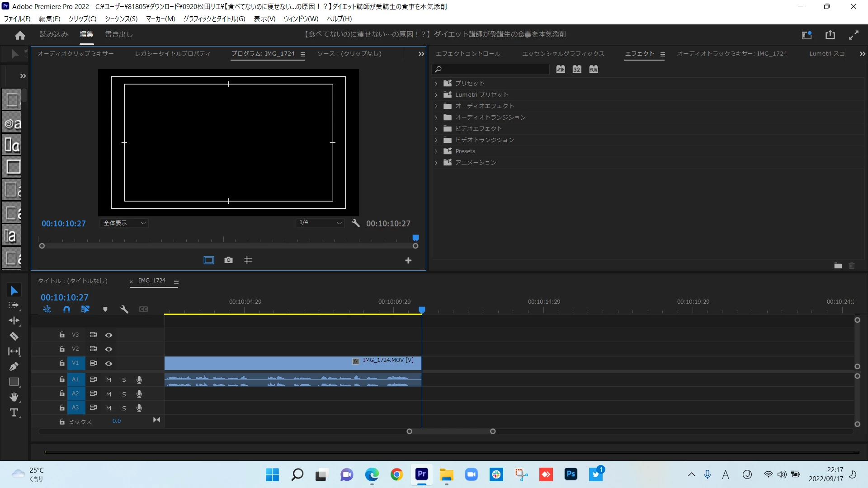Screen dimensions: 868x488
Task: Select the Type tool
Action: click(x=14, y=413)
